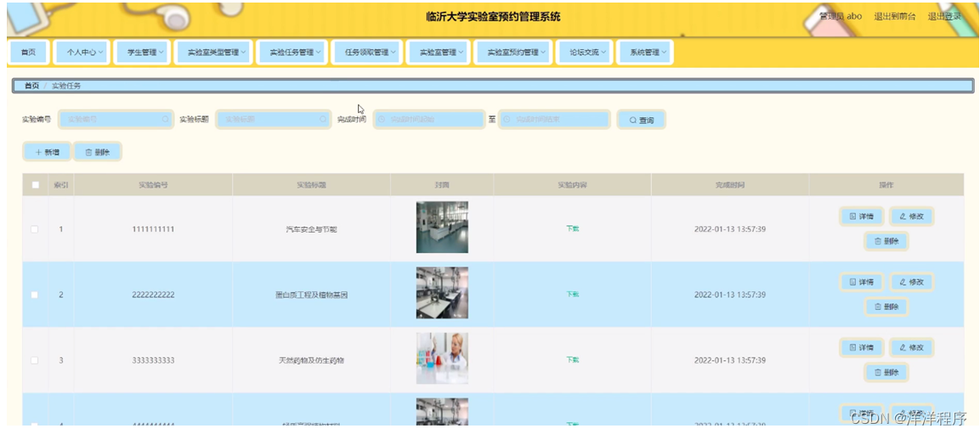This screenshot has width=980, height=434.
Task: Click 修改 for experiment 3333333333
Action: click(x=911, y=348)
